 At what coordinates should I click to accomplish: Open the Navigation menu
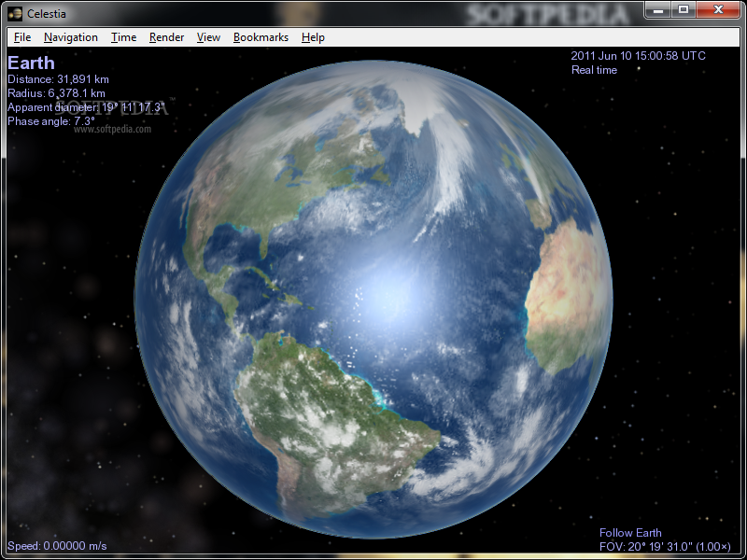click(71, 37)
